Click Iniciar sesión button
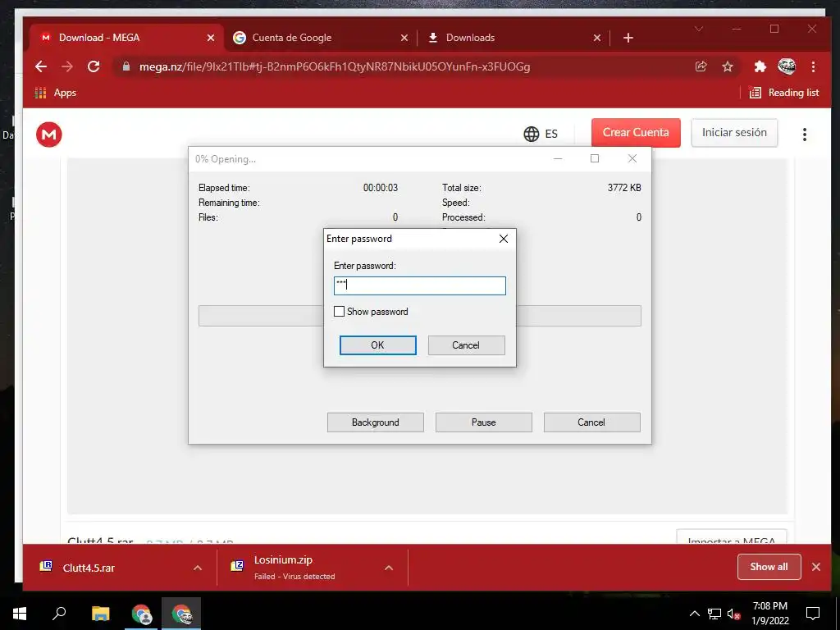The image size is (840, 630). click(734, 132)
